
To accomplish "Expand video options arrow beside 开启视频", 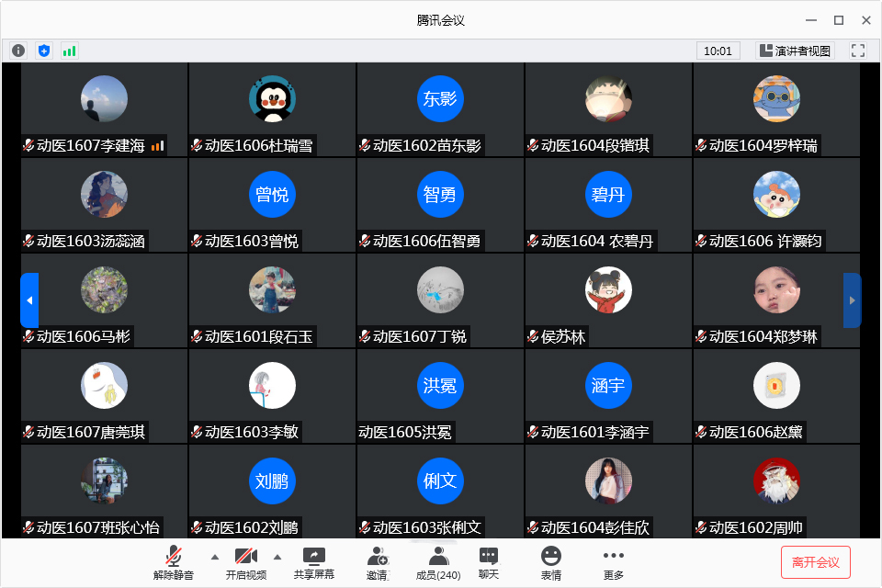I will pos(277,557).
